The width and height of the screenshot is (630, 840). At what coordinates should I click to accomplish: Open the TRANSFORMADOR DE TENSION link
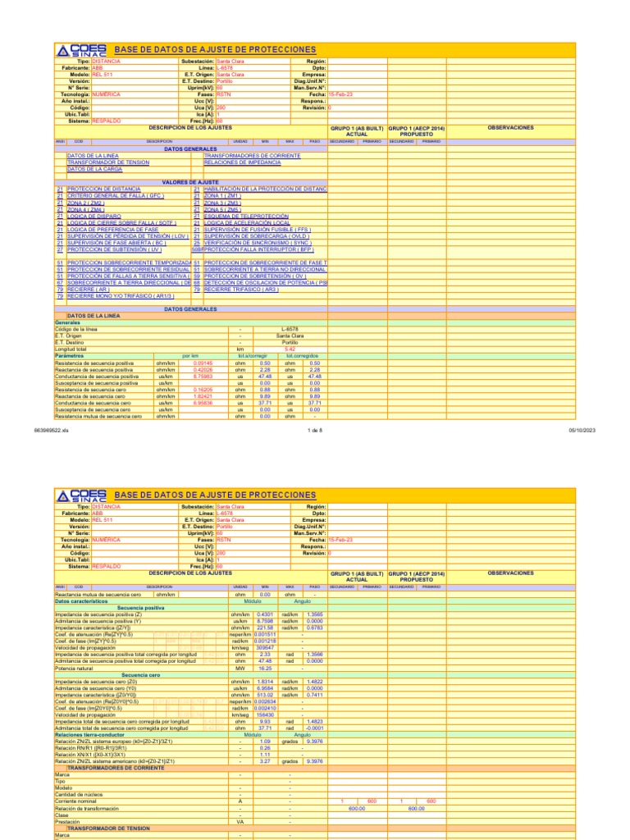point(108,162)
